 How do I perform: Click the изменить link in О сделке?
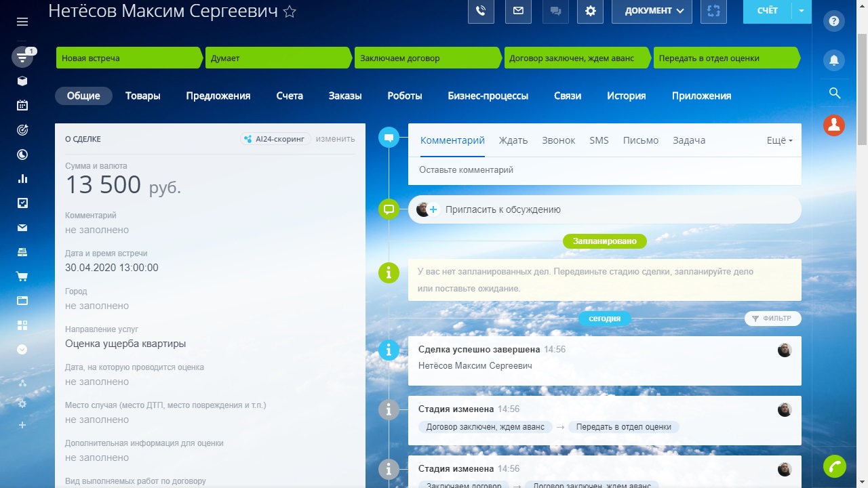coord(335,139)
